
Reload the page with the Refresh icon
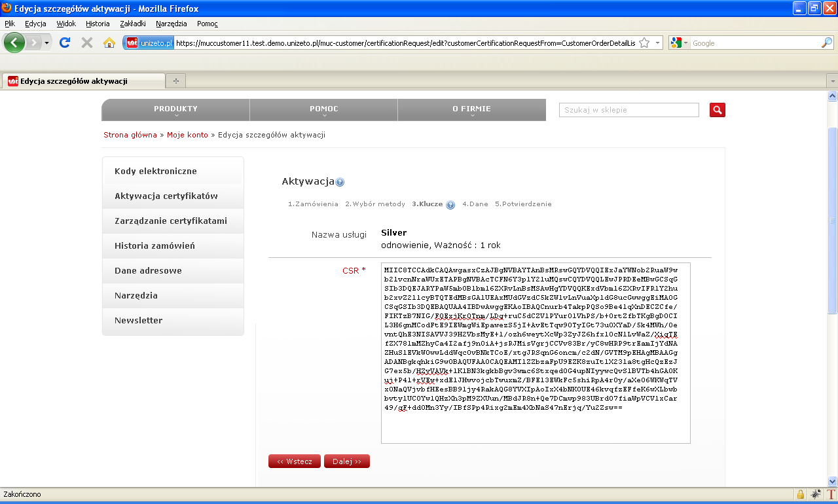[x=65, y=43]
